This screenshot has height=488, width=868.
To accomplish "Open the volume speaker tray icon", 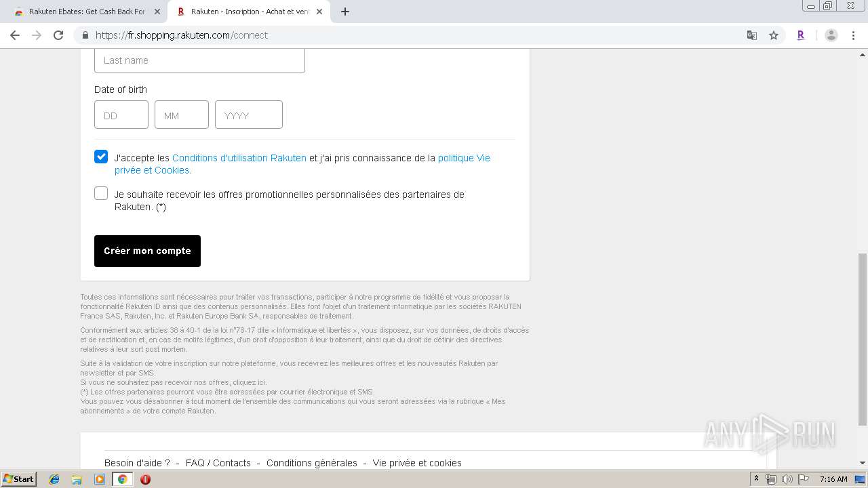I will 787,479.
